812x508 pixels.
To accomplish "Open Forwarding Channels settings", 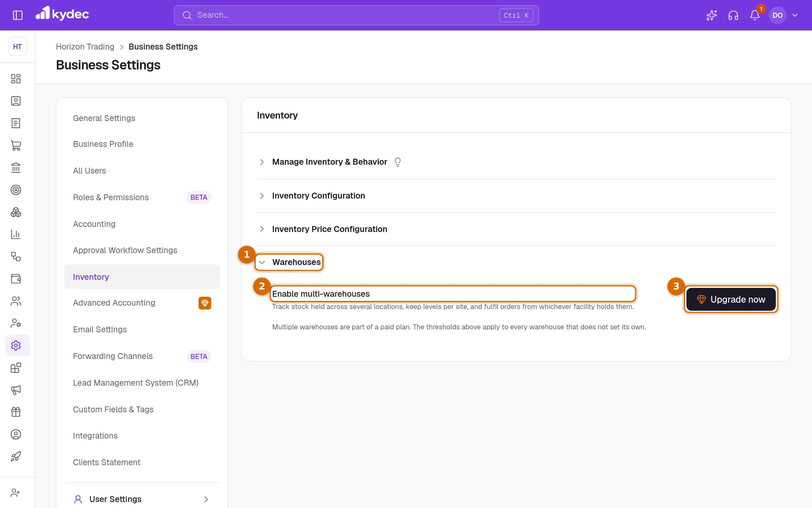I will 112,356.
